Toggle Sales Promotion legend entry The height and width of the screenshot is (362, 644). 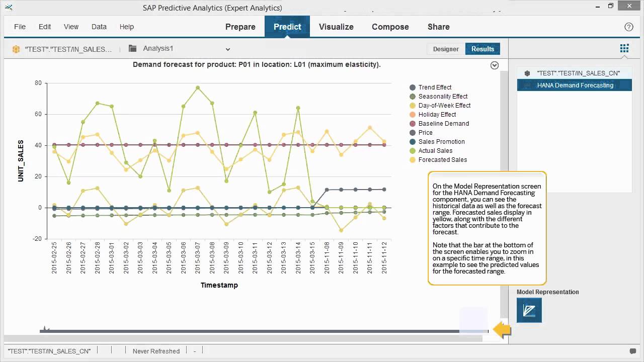coord(437,142)
